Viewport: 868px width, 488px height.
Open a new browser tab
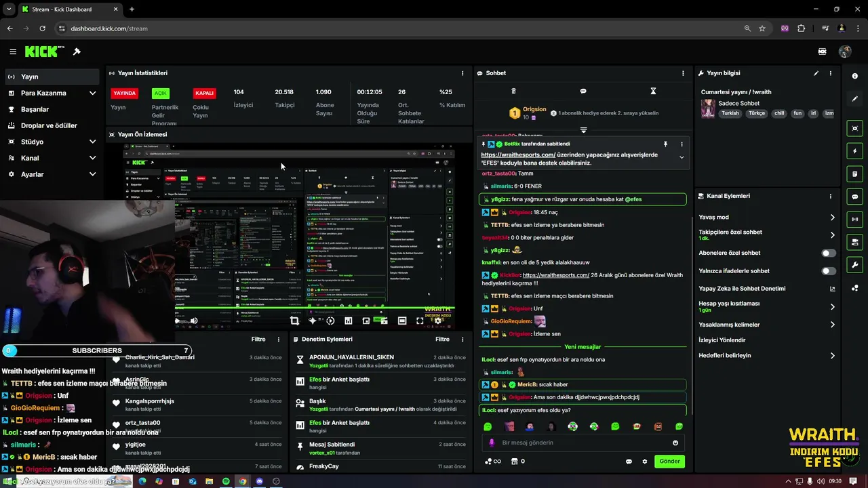tap(132, 9)
